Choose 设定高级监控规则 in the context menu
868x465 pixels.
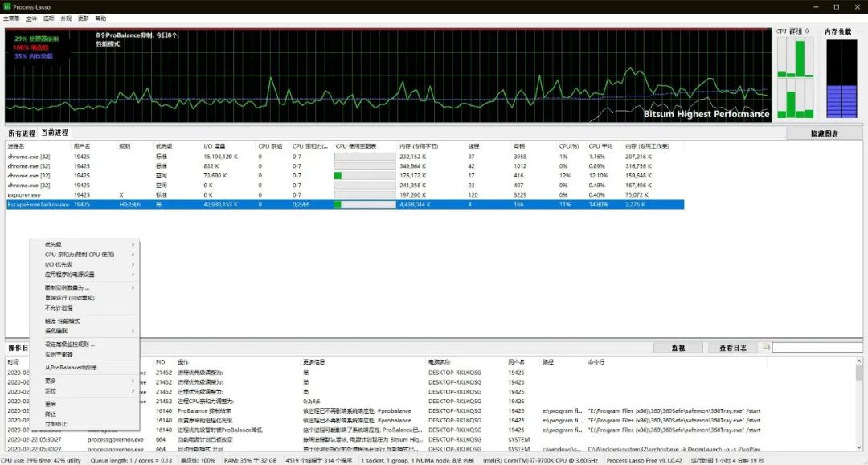pos(84,345)
